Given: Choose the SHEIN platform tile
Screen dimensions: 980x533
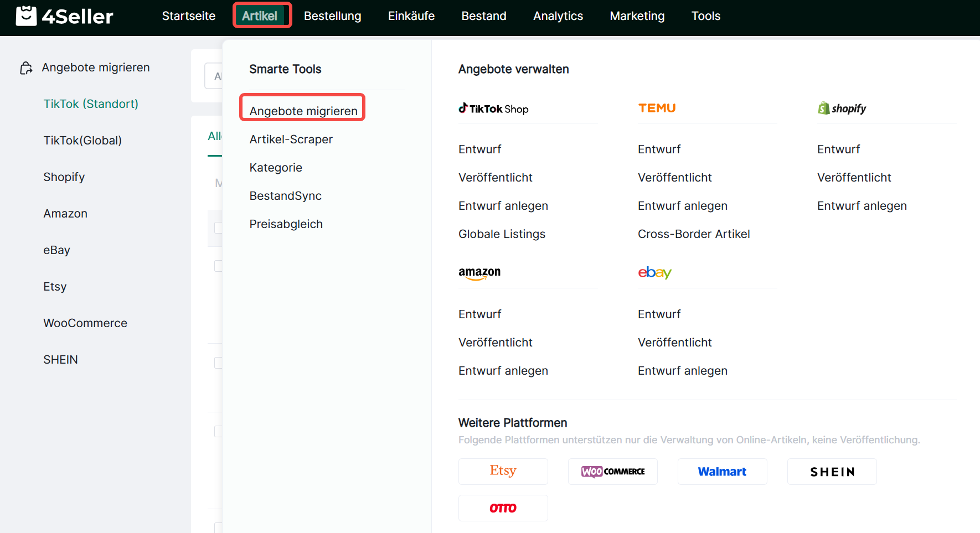Looking at the screenshot, I should coord(832,472).
